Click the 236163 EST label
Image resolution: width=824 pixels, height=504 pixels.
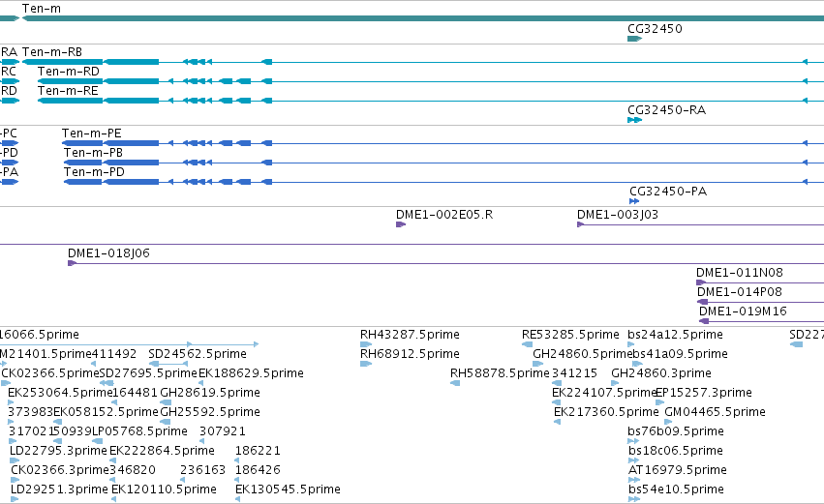(202, 470)
